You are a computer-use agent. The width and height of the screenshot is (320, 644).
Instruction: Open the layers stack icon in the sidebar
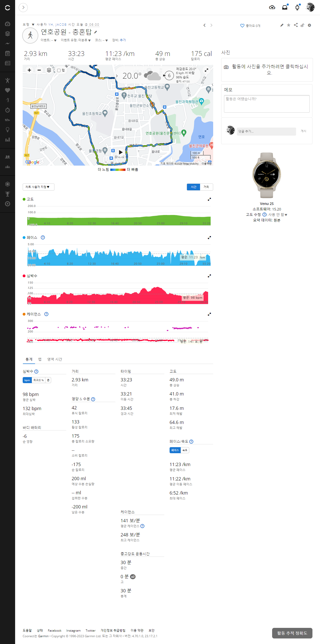[x=8, y=34]
